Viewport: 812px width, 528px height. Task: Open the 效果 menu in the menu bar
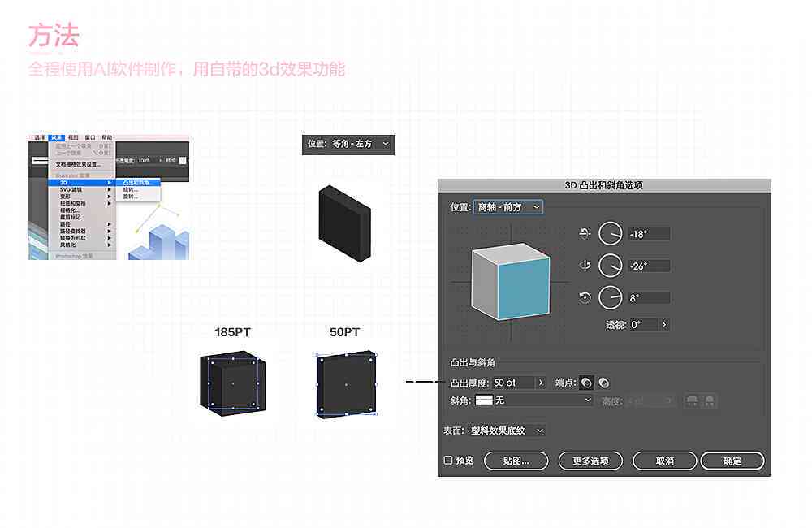tap(57, 137)
